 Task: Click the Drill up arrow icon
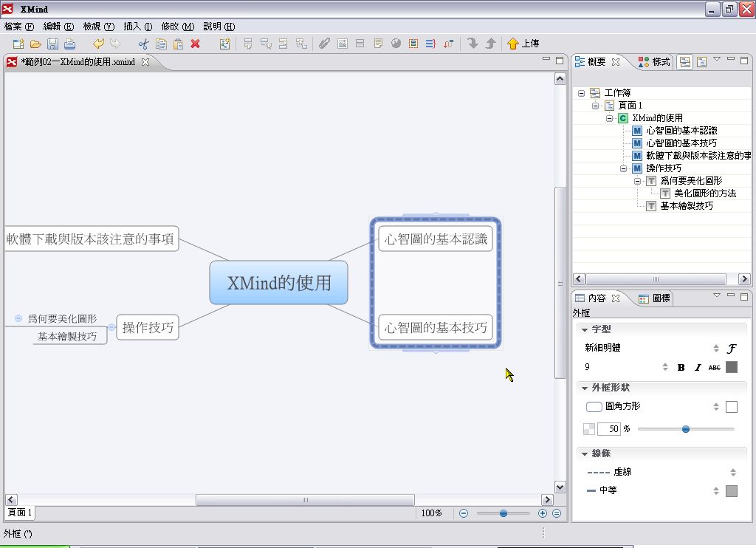(x=490, y=44)
